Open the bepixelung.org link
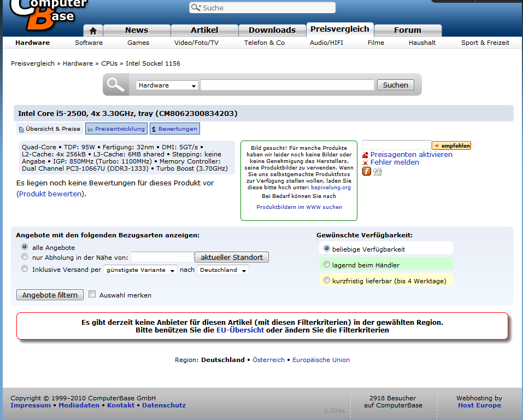 point(331,187)
